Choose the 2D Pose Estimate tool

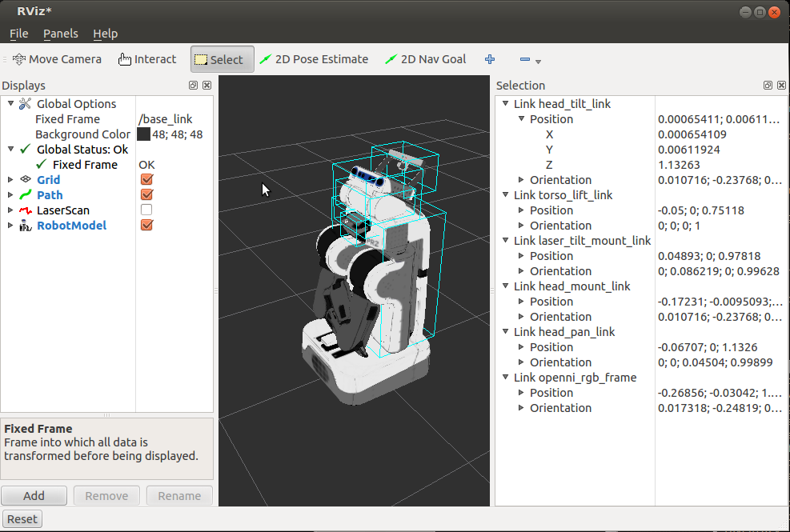tap(314, 59)
